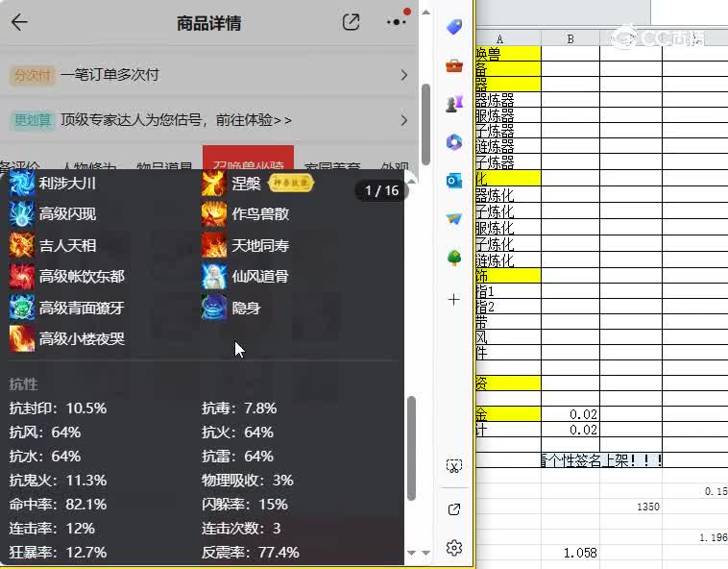Open the share icon in the header
This screenshot has width=728, height=569.
click(351, 22)
